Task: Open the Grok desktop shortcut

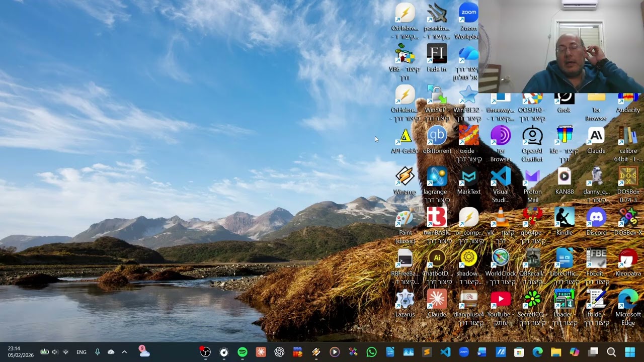Action: tap(565, 103)
